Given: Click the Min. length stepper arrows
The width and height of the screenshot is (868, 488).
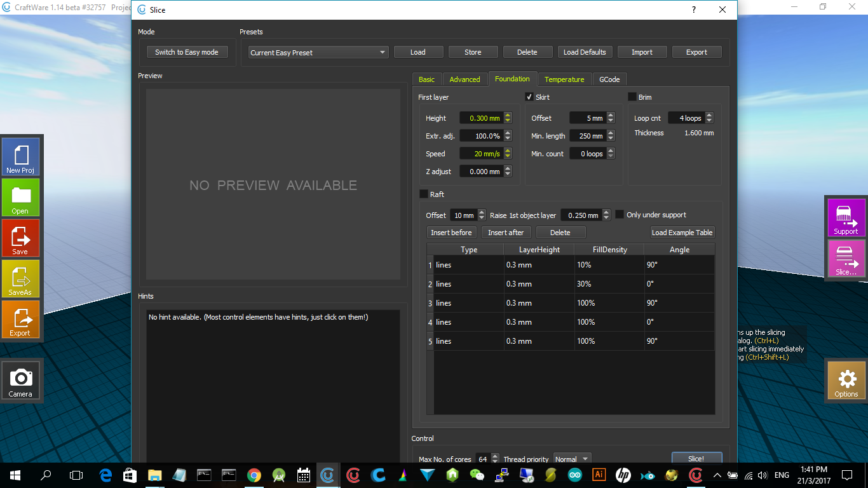Looking at the screenshot, I should (x=611, y=135).
